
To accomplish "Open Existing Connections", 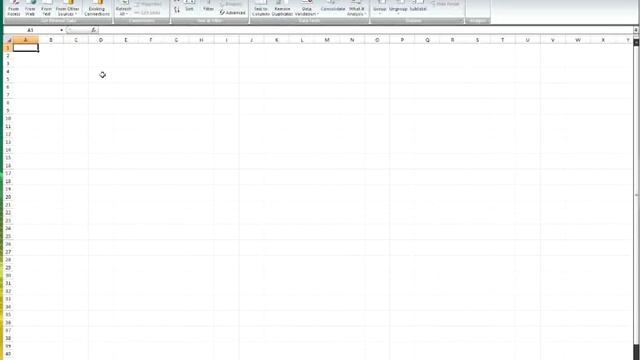I will pyautogui.click(x=97, y=9).
